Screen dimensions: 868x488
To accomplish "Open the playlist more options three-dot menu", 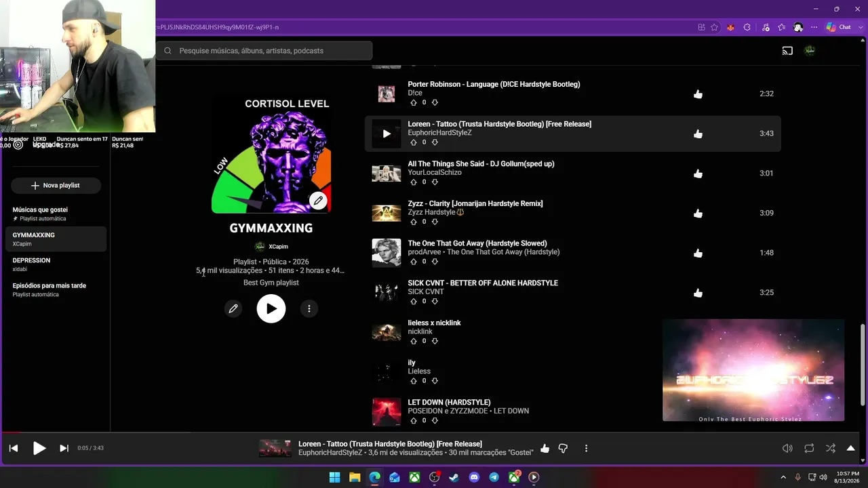I will click(x=309, y=309).
